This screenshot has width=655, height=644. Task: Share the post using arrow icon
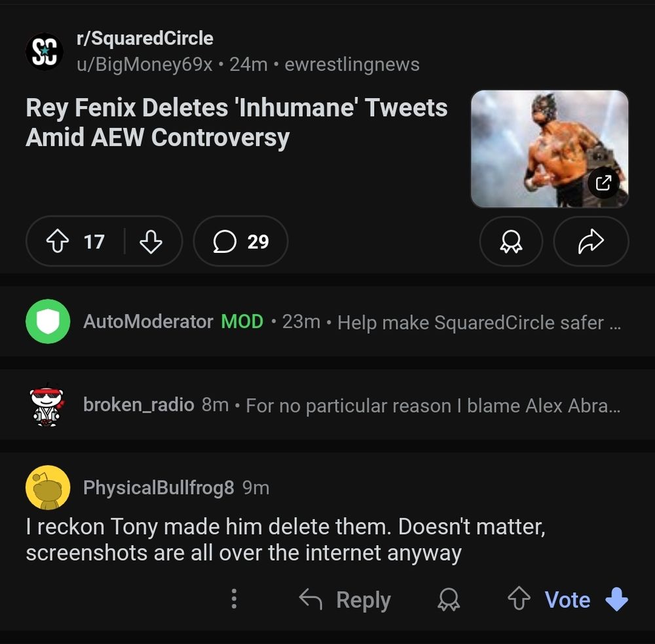[x=591, y=242]
